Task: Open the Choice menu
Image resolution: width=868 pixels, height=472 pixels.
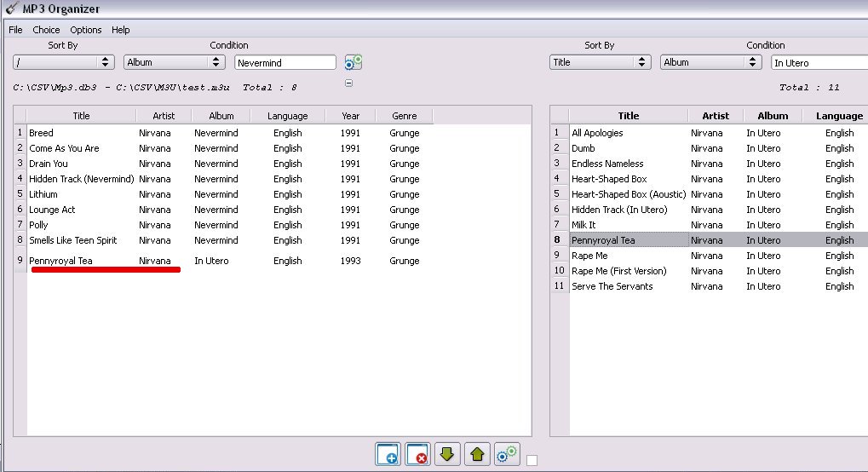Action: pos(46,30)
